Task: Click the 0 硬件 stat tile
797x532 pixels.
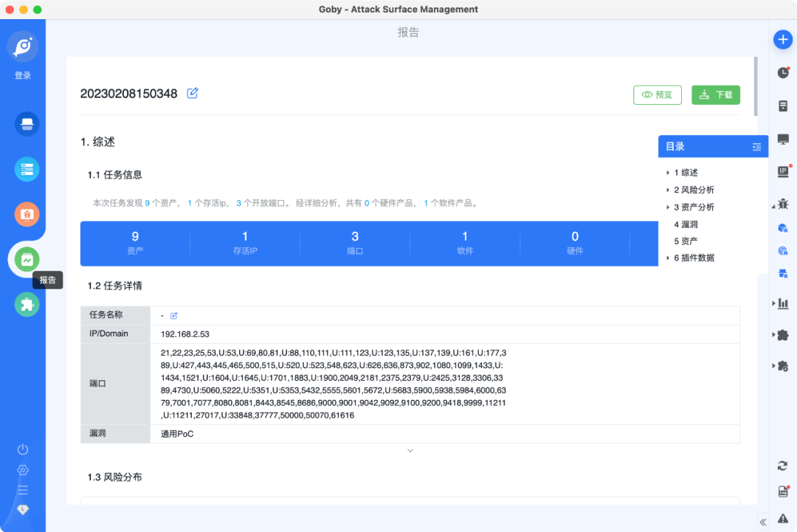Action: [x=575, y=243]
